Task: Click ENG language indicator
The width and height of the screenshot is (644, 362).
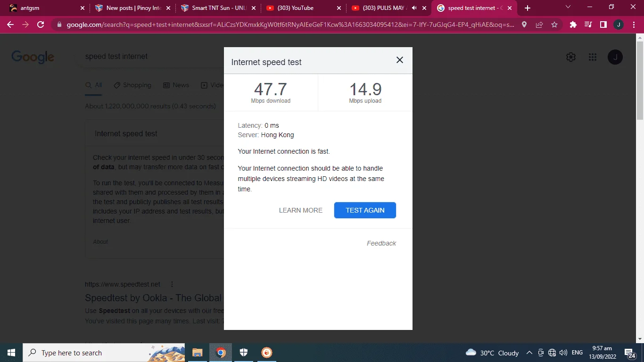Action: click(x=577, y=353)
